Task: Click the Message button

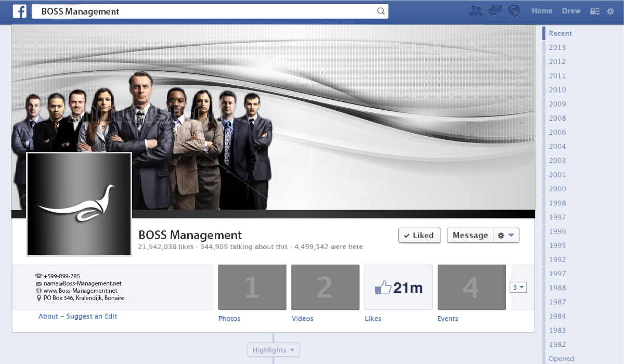Action: [470, 236]
